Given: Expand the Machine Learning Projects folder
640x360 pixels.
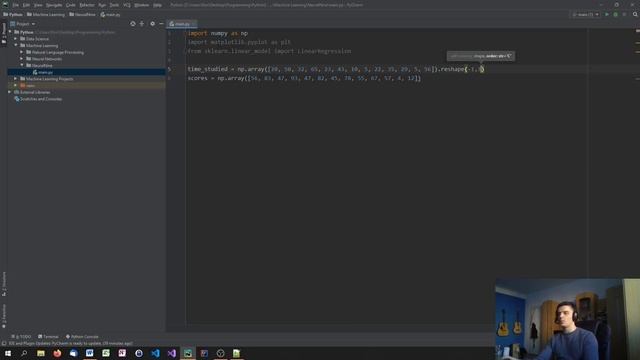Looking at the screenshot, I should [16, 79].
